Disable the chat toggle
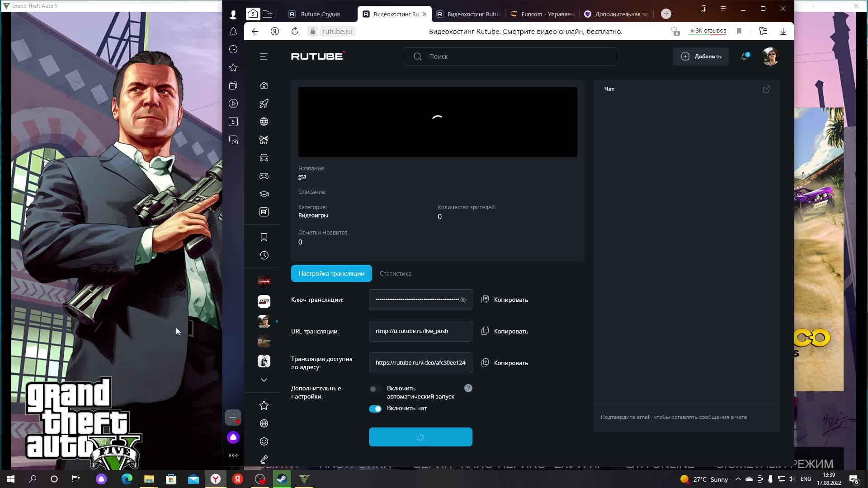The width and height of the screenshot is (868, 488). pyautogui.click(x=375, y=408)
